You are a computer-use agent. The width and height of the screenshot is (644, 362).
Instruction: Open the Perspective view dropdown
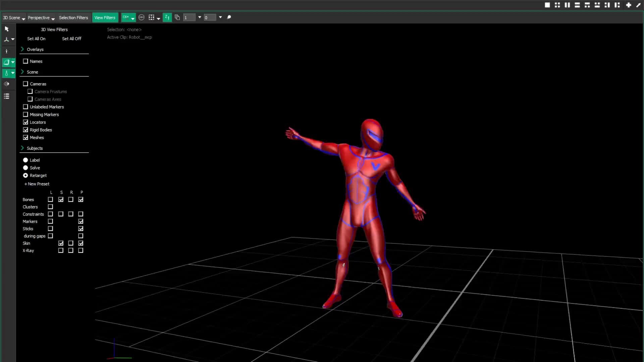click(41, 17)
